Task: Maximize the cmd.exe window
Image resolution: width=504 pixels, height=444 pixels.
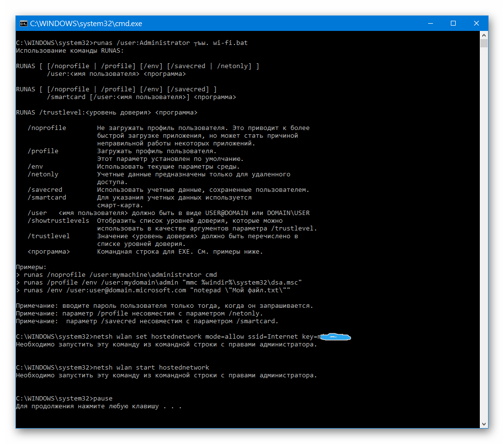Action: [x=453, y=23]
